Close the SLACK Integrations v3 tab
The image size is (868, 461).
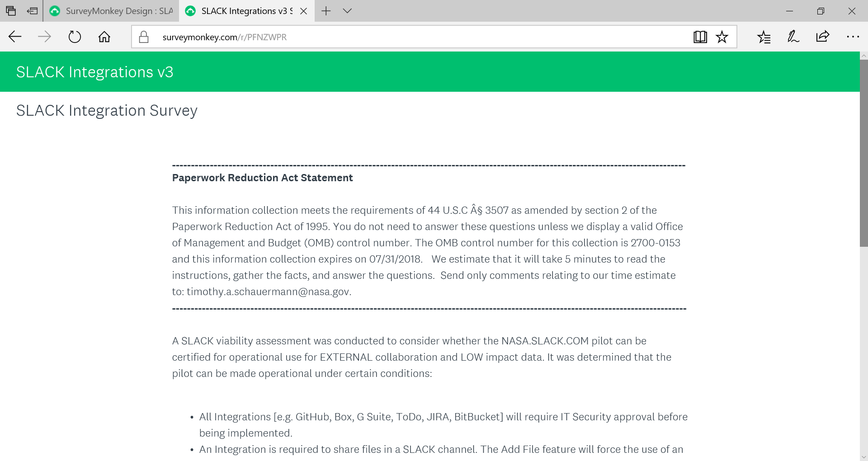[x=304, y=11]
